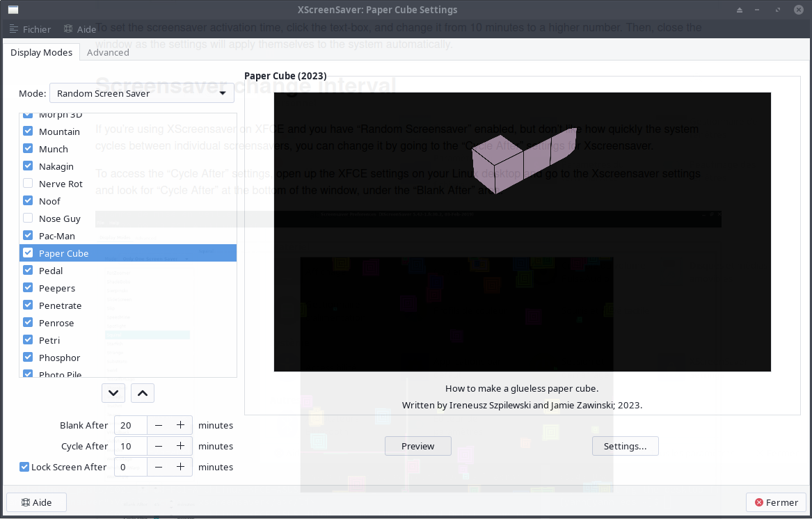This screenshot has width=812, height=519.
Task: Open Settings... for Paper Cube
Action: click(x=625, y=446)
